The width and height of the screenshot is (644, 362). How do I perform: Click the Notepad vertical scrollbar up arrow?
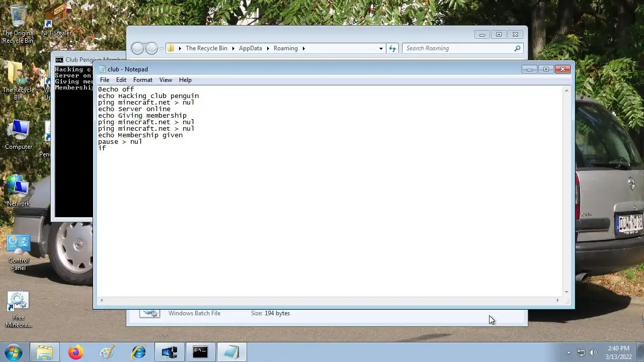click(567, 90)
